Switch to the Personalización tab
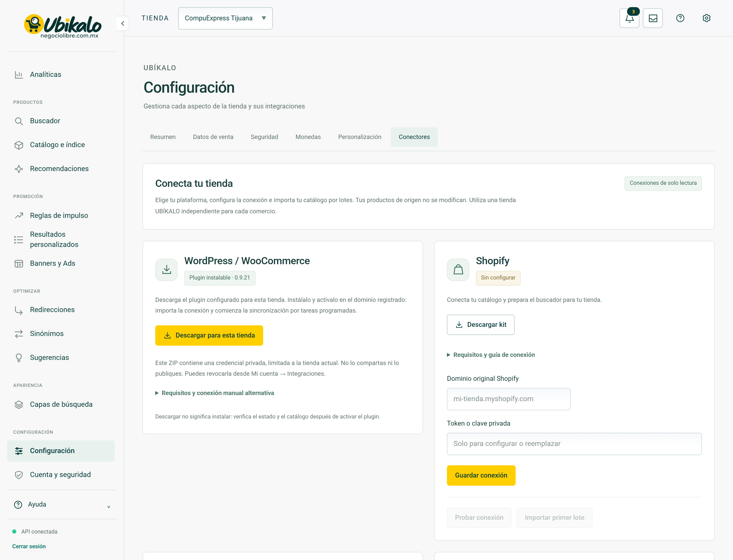 [360, 137]
